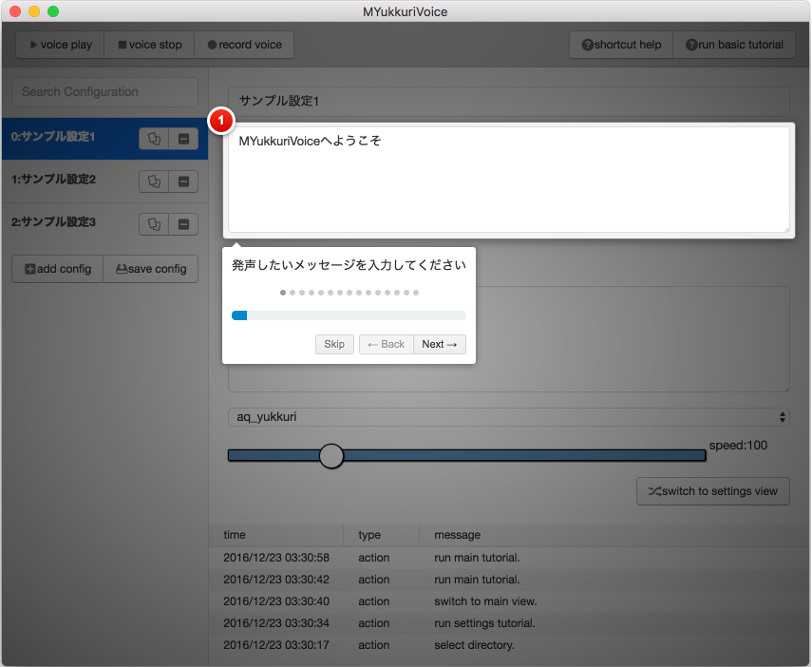Remove config サンプル設定1 minus icon
The image size is (812, 667).
point(183,139)
